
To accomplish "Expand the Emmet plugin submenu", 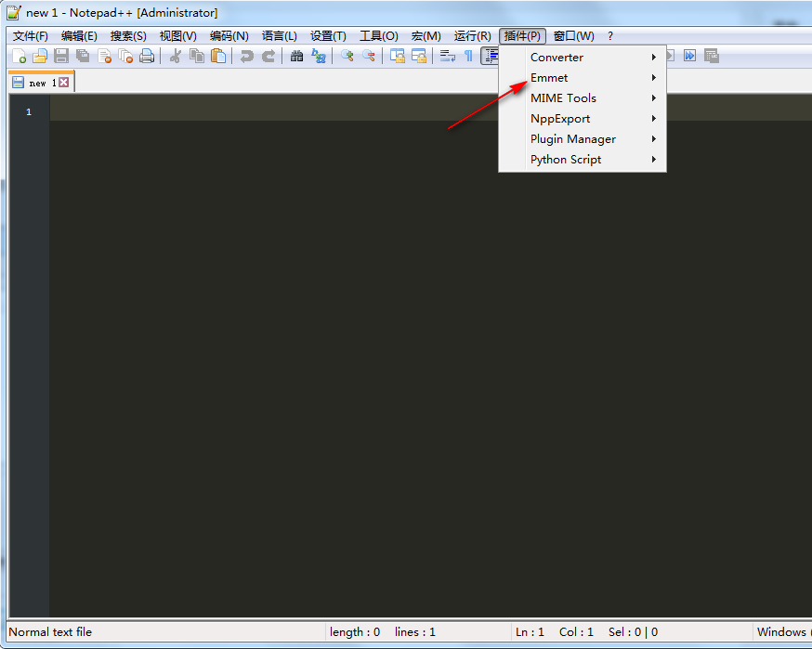I will (x=583, y=78).
